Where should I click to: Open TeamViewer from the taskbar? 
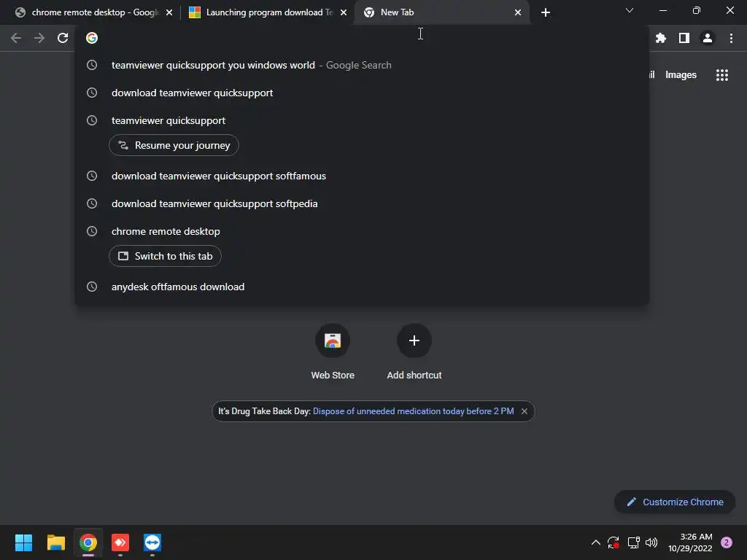[152, 542]
